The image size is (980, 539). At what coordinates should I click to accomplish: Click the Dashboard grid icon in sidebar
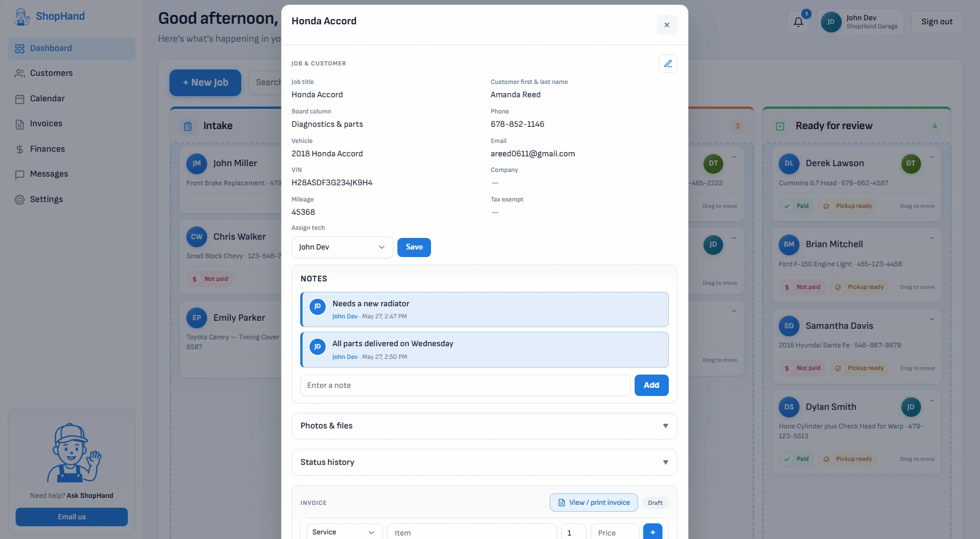(x=20, y=49)
